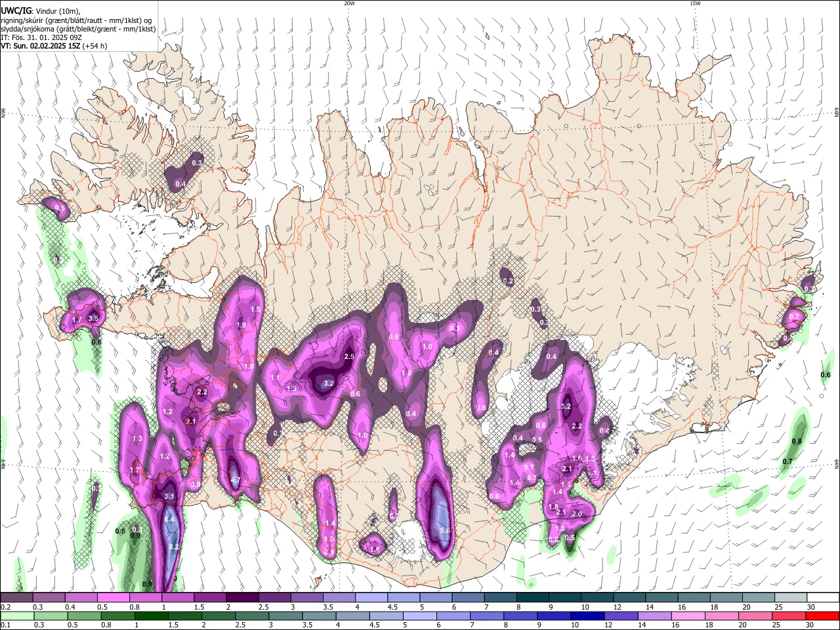Click the 1.9 precipitation value on the map
The image size is (840, 630).
241,325
